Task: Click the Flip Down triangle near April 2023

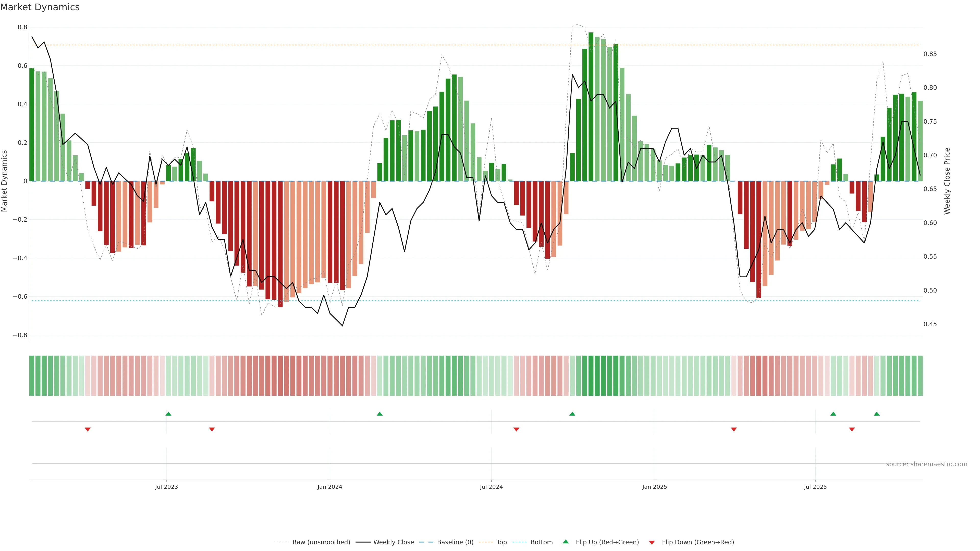Action: point(88,429)
